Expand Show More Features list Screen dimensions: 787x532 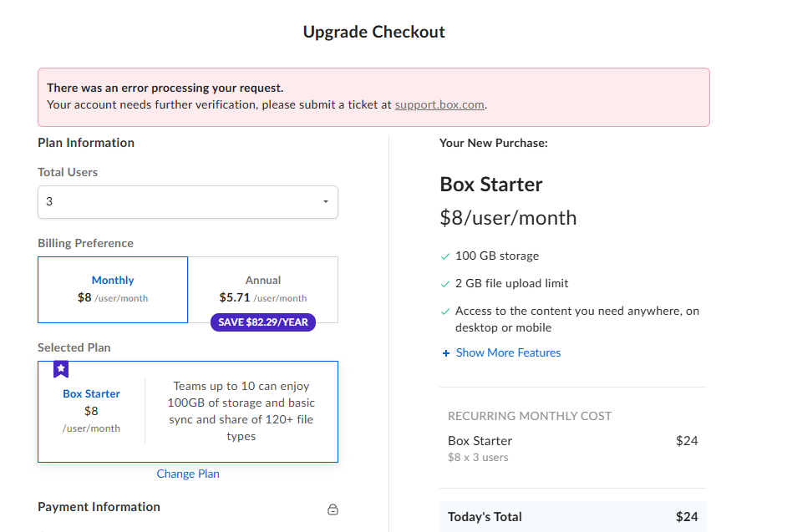point(508,352)
